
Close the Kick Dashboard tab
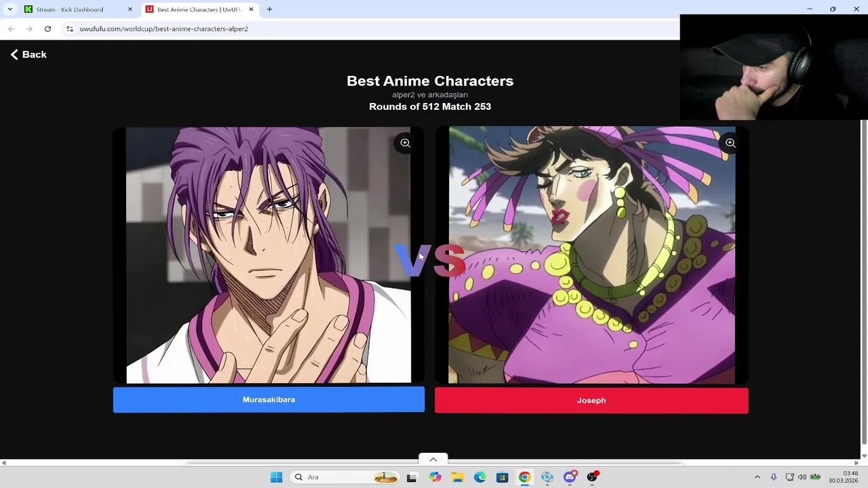tap(130, 9)
